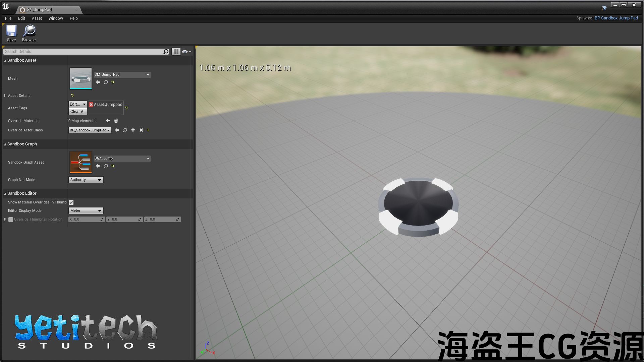644x362 pixels.
Task: Browse to SM_Jump_Pad mesh using magnifier icon
Action: (106, 82)
